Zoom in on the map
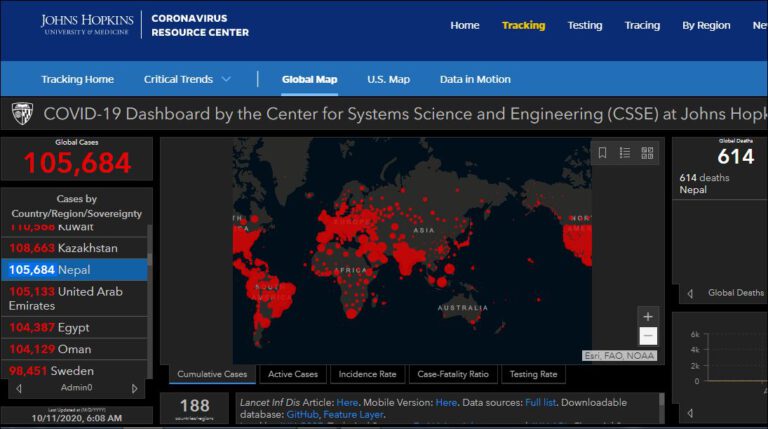Viewport: 768px width, 429px height. tap(648, 316)
